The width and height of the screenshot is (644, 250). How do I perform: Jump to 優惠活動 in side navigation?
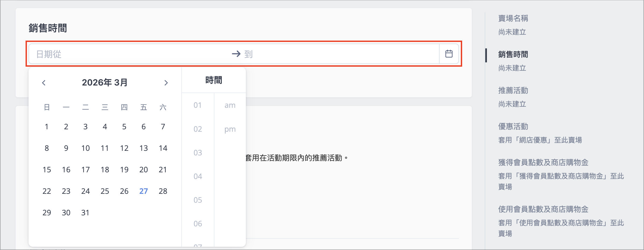click(x=513, y=126)
